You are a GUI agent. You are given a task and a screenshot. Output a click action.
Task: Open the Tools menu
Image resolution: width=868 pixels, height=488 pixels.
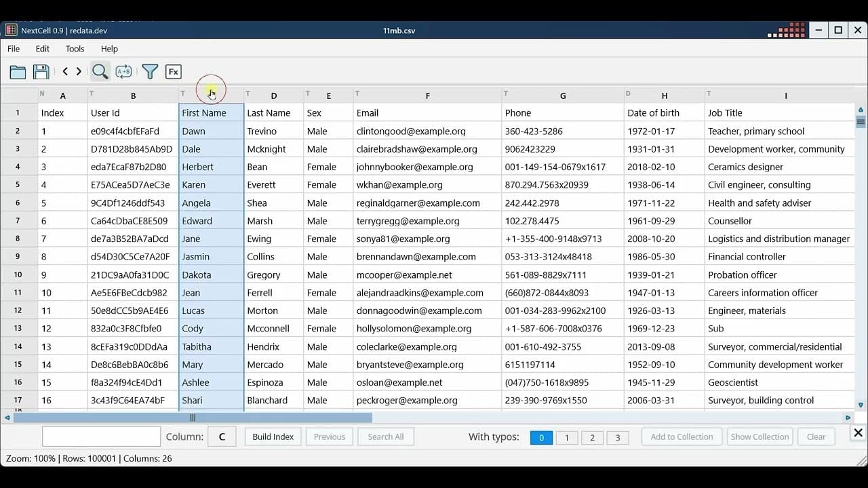coord(75,49)
